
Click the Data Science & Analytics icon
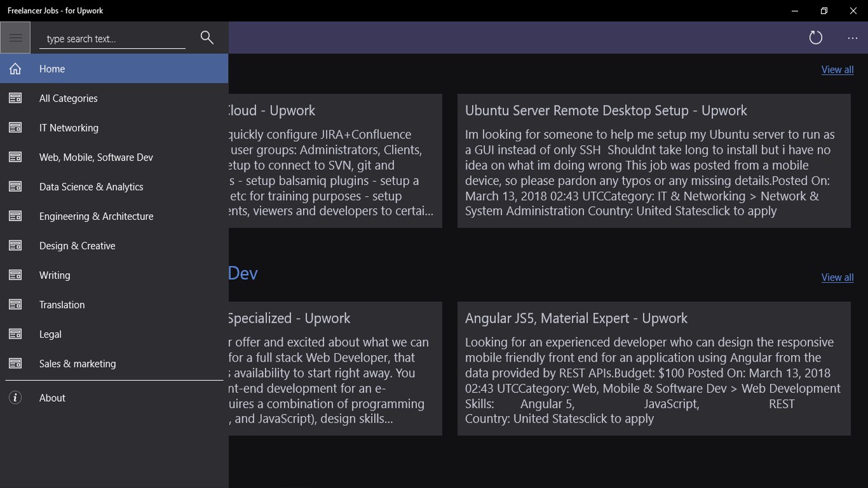tap(15, 187)
